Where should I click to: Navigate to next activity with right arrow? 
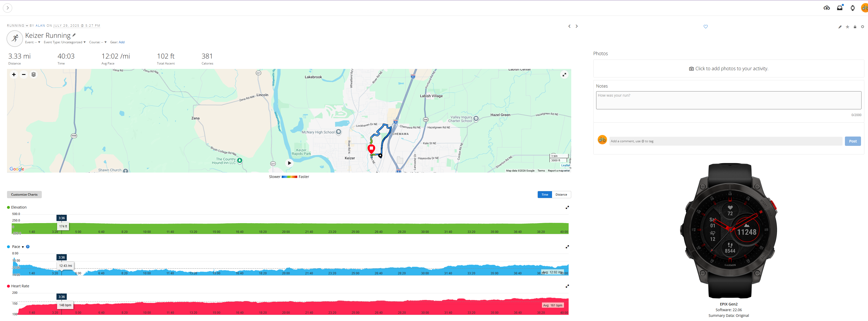pos(577,26)
